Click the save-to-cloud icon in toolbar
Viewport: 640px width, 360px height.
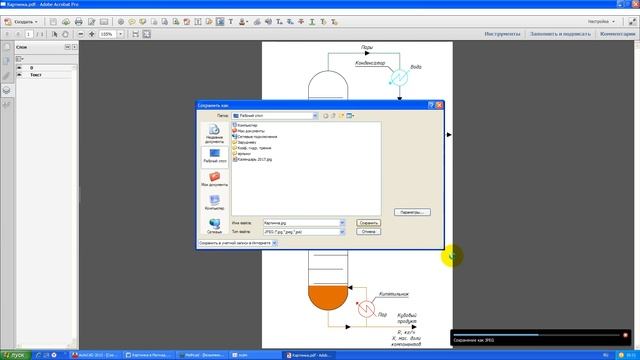point(66,22)
